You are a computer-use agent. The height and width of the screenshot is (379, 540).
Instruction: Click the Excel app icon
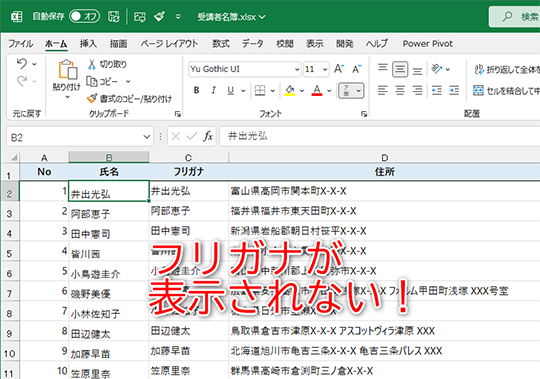pos(17,16)
